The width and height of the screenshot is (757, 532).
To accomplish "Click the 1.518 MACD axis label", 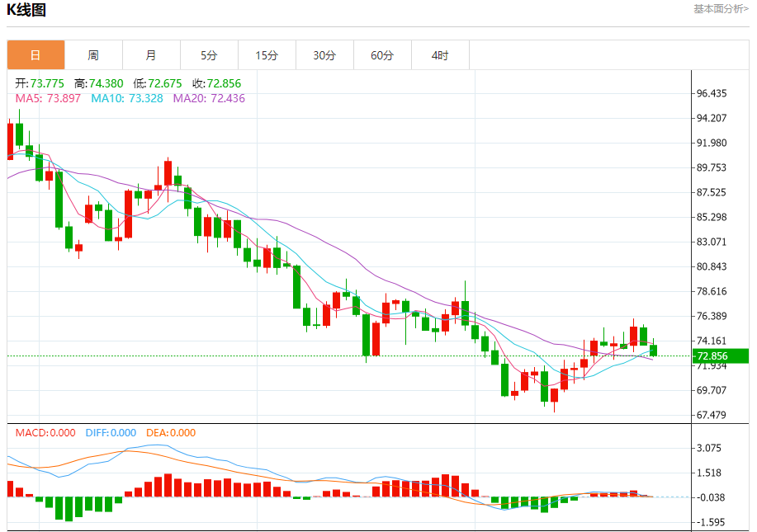I will click(x=709, y=473).
